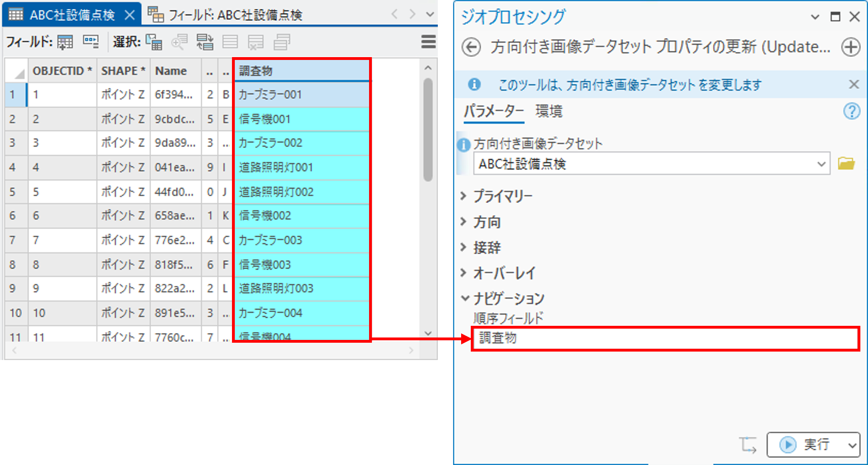Click the Switch Selection icon
Screen dimensions: 868x465
tap(205, 42)
